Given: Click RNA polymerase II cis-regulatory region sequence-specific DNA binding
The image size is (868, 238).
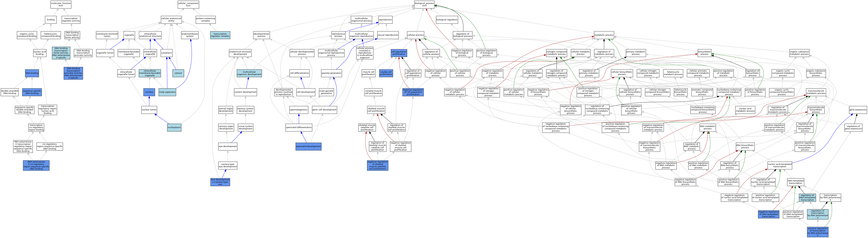Looking at the screenshot, I should click(x=36, y=165).
